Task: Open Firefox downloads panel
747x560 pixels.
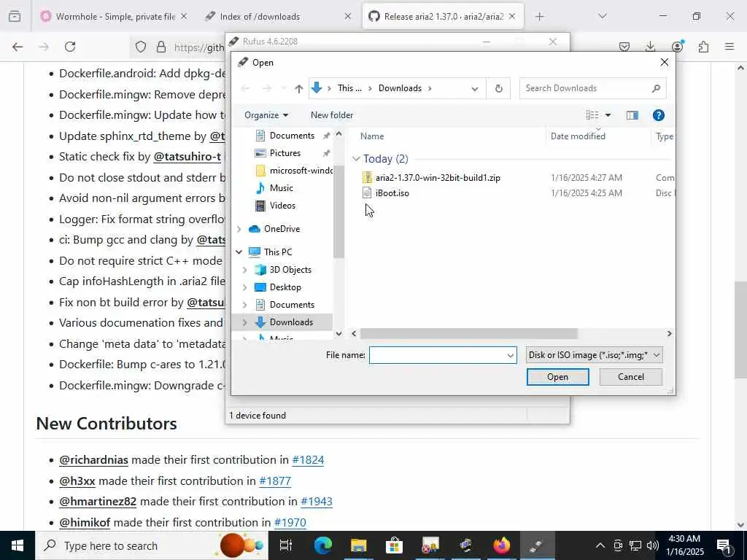Action: coord(650,47)
